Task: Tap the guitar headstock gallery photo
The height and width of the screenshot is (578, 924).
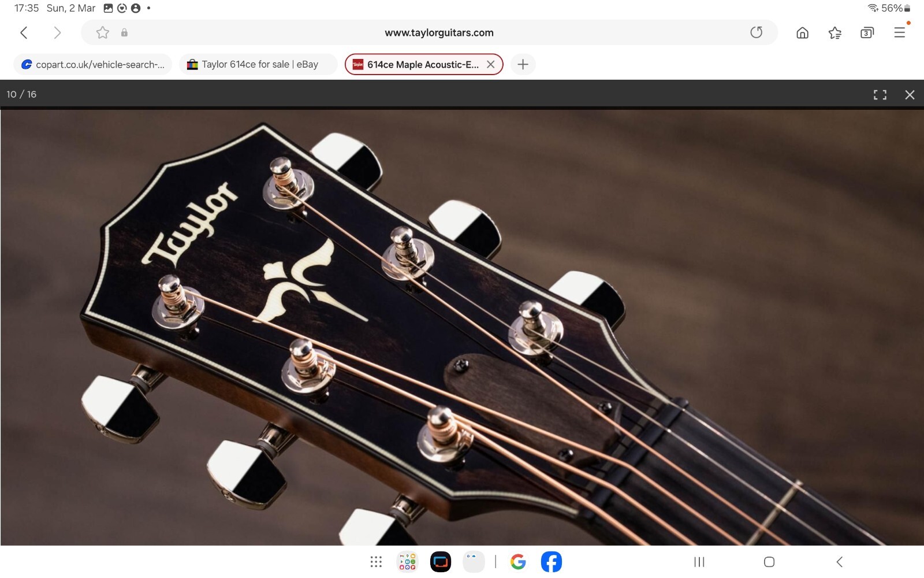Action: 462,327
